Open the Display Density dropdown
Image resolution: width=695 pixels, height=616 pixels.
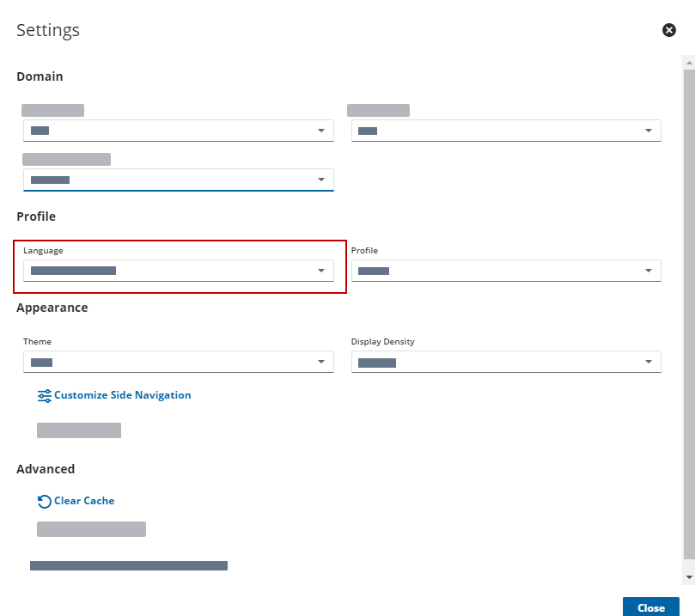pos(506,362)
